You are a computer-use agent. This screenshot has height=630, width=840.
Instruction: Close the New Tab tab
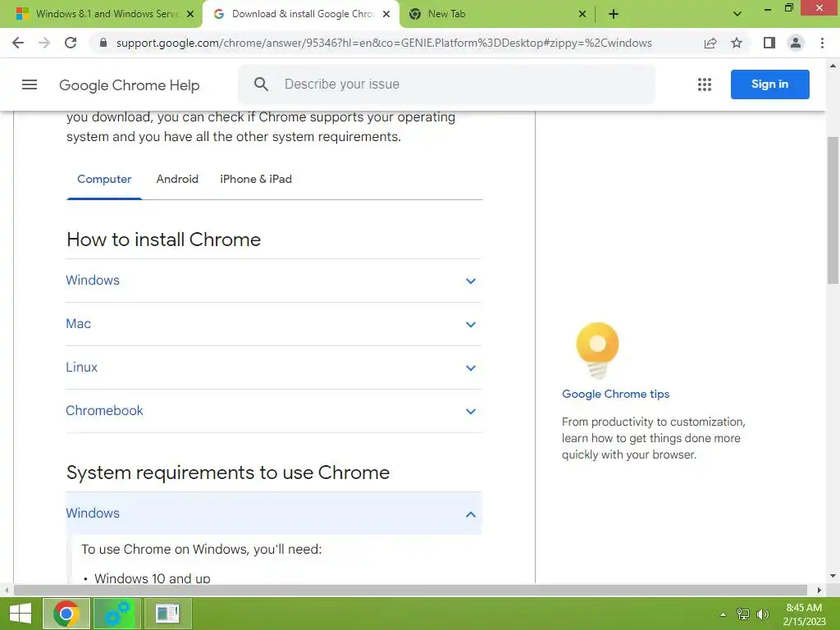582,14
